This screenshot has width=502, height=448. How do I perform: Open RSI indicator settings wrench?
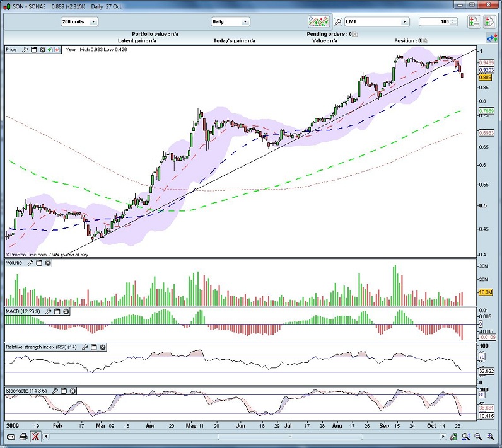click(x=85, y=347)
